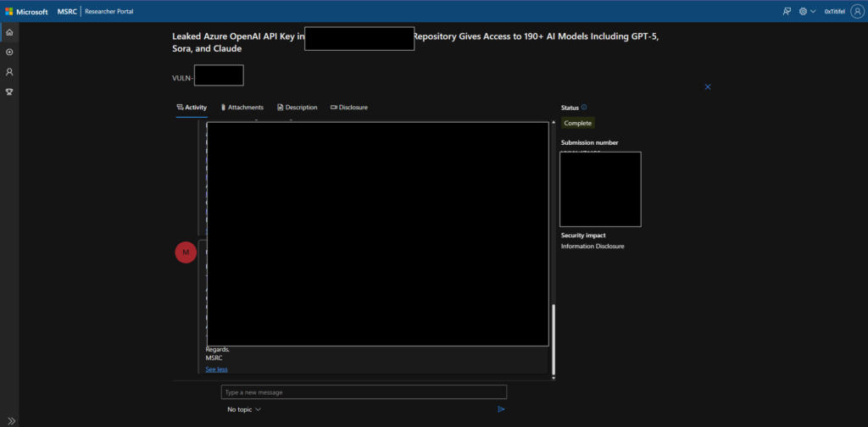Screen dimensions: 868x427
Task: Click the activity panel vertical scrollbar
Action: (x=554, y=339)
